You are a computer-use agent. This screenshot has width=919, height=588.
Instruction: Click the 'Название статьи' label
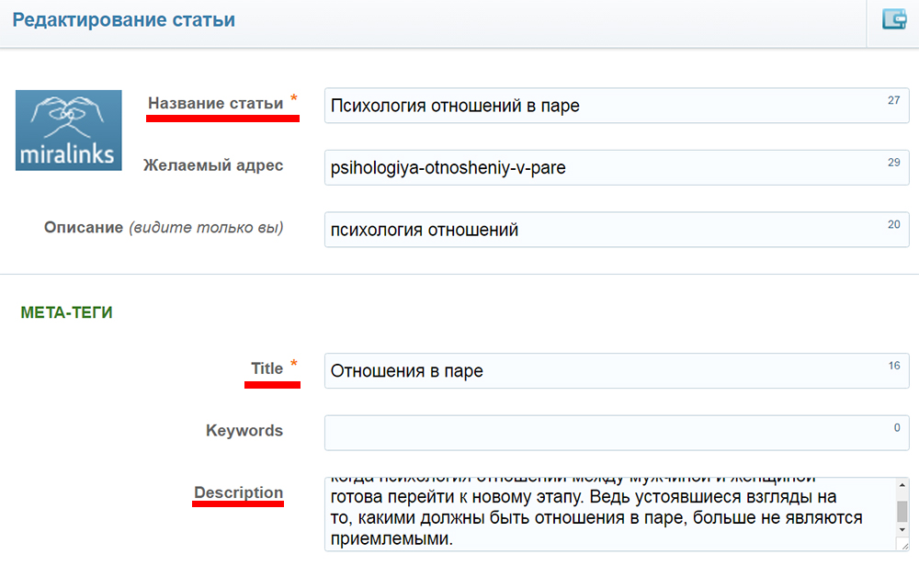click(x=216, y=104)
